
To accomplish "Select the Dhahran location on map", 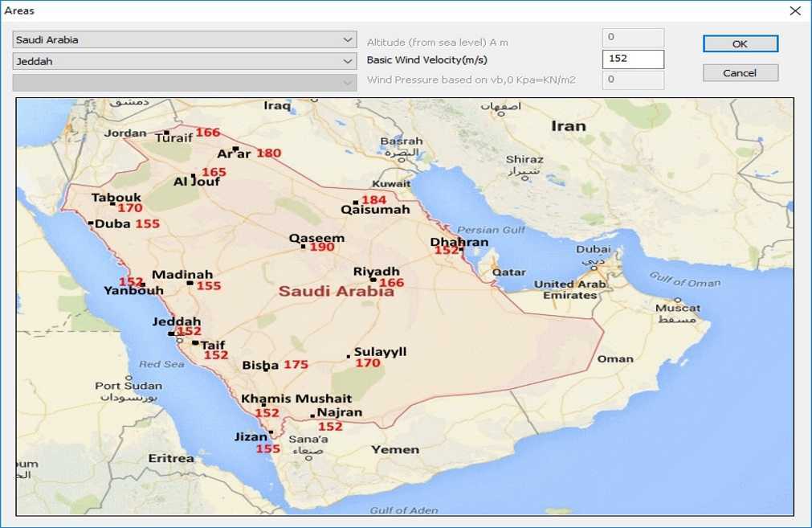I will (462, 249).
